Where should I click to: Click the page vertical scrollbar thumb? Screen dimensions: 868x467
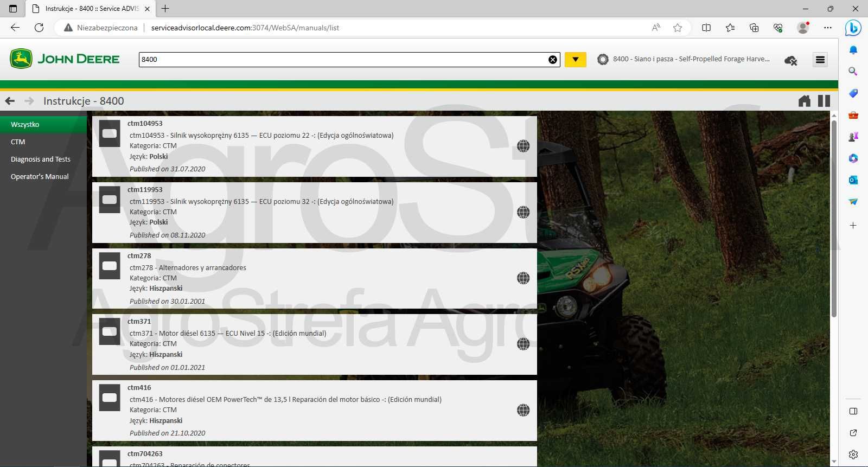(834, 219)
